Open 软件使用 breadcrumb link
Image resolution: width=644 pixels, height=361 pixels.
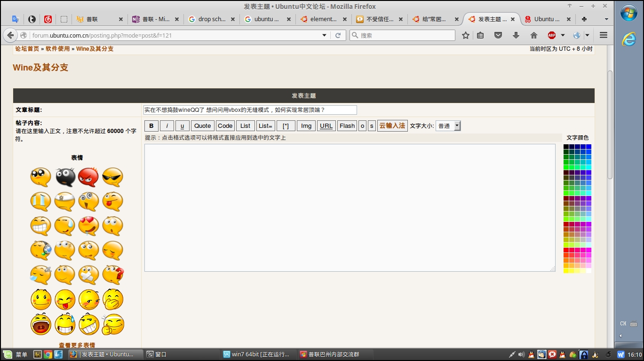[58, 49]
